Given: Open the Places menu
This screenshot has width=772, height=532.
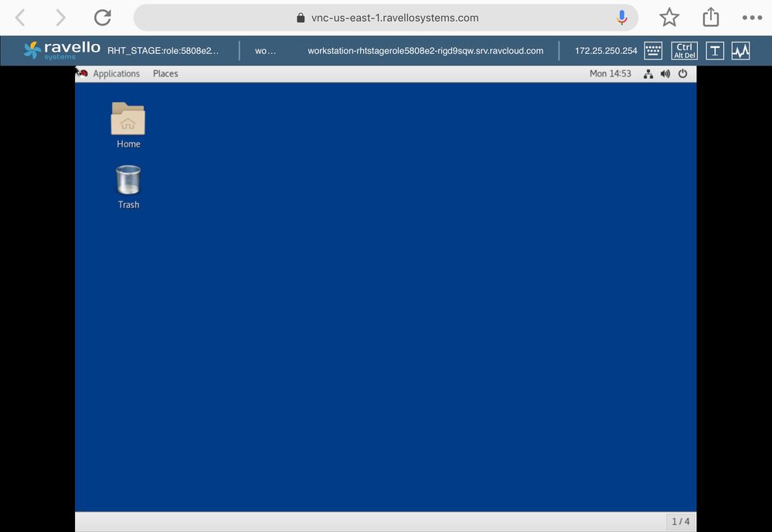Looking at the screenshot, I should coord(165,74).
